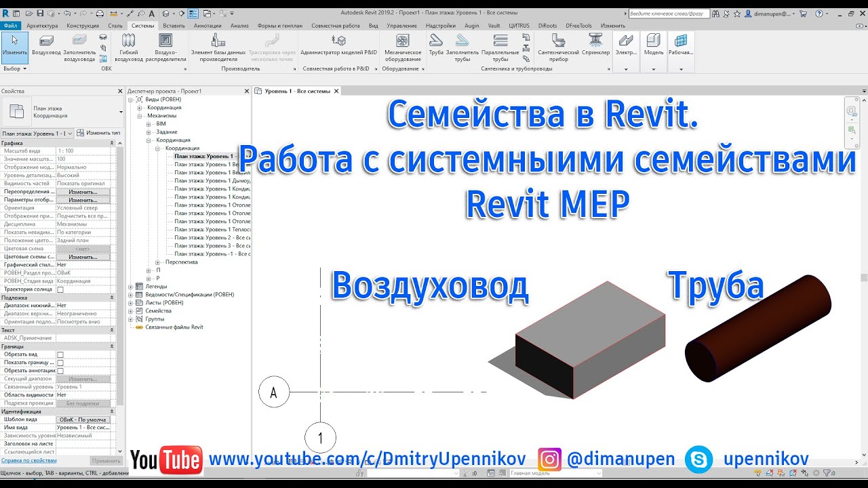The height and width of the screenshot is (488, 868).
Task: Expand the Семейства node in project browser
Action: [x=131, y=311]
